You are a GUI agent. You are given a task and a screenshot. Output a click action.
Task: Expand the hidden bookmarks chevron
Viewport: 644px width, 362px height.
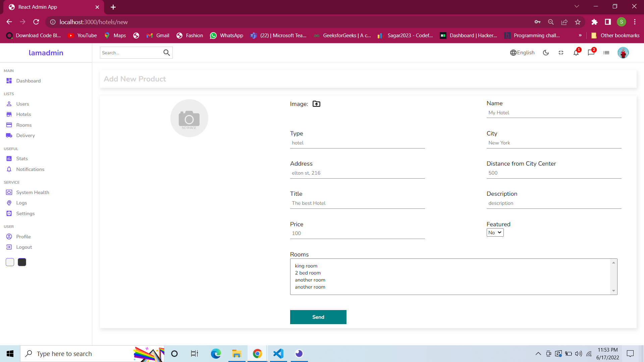click(x=580, y=36)
